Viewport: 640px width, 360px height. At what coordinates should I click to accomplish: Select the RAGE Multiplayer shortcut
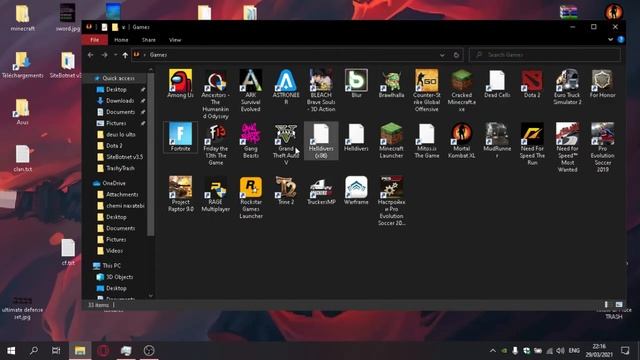[x=216, y=194]
